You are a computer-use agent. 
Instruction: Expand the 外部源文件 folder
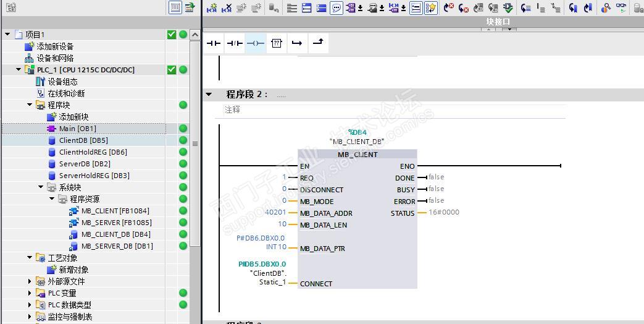(x=30, y=282)
